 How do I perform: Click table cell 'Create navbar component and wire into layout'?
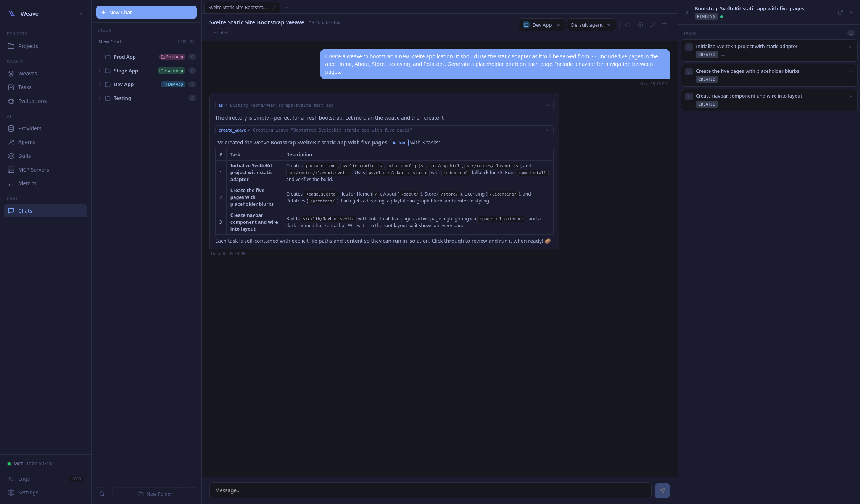[x=254, y=222]
